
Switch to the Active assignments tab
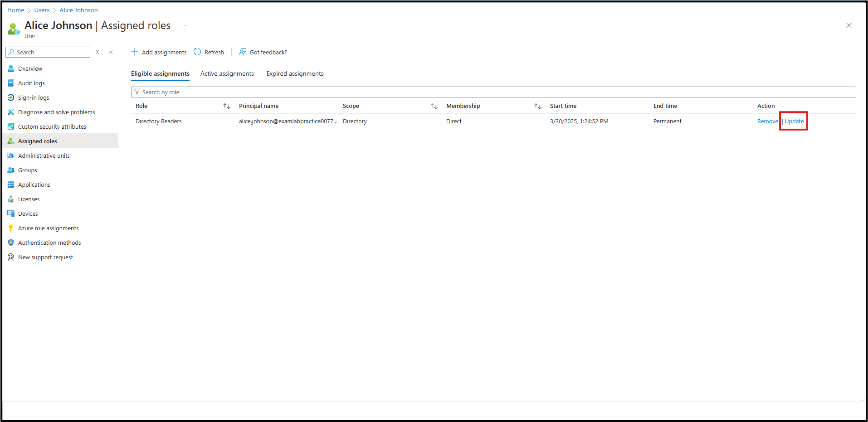coord(227,74)
